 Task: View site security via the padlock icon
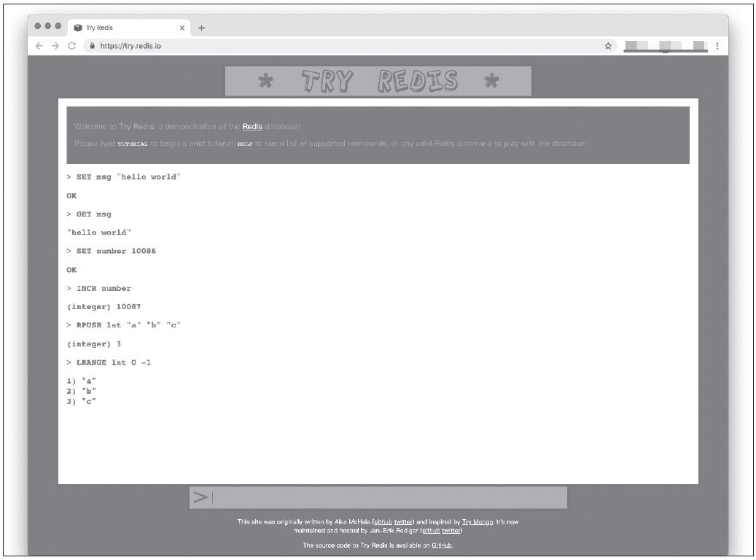click(x=92, y=46)
